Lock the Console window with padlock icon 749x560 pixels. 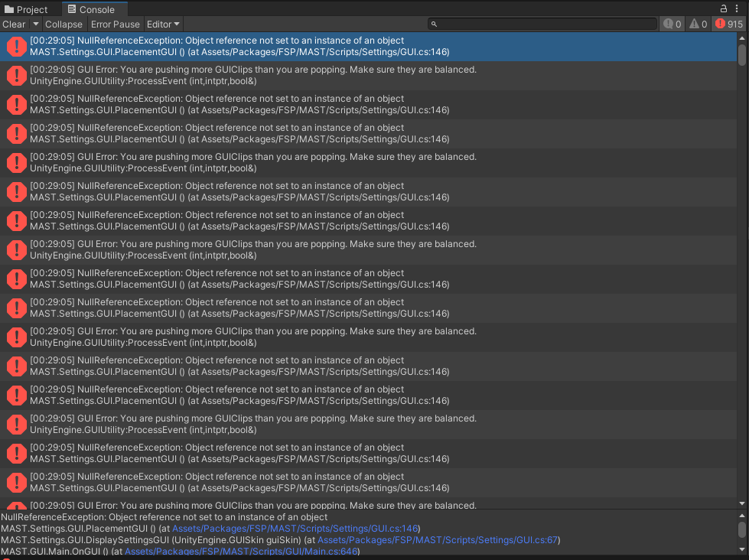pos(724,8)
